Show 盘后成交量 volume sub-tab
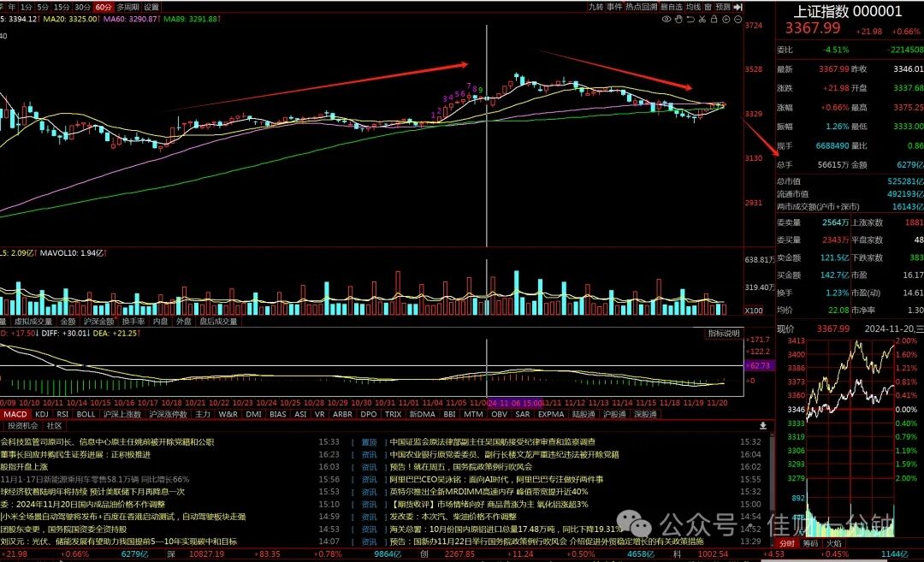Viewport: 924px width, 562px height. [x=218, y=322]
